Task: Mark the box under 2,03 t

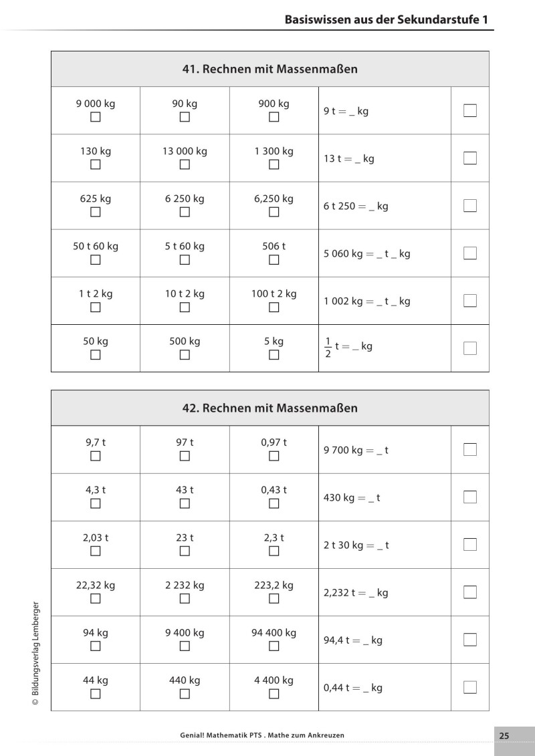Action: (96, 551)
